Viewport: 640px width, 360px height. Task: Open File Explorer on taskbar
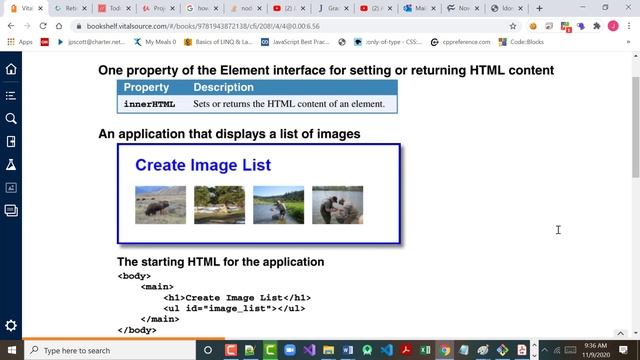(329, 350)
